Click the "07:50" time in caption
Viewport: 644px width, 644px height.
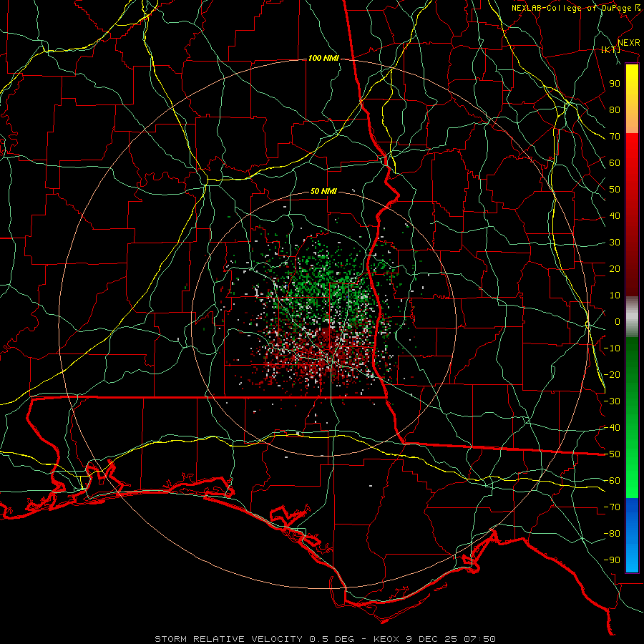coord(479,639)
